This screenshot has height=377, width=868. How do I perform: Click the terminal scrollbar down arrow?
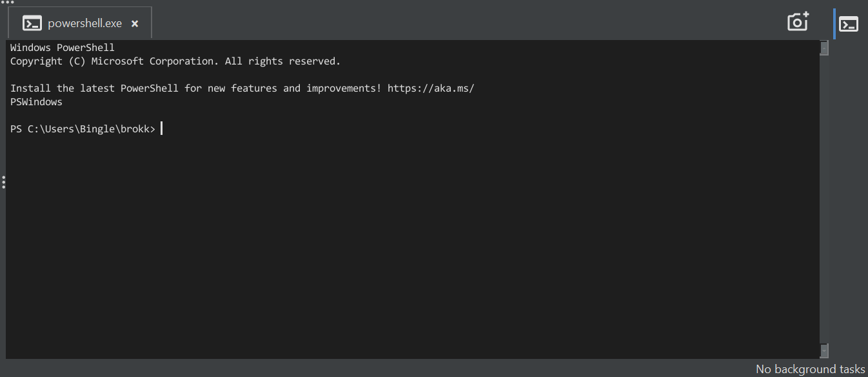(824, 351)
